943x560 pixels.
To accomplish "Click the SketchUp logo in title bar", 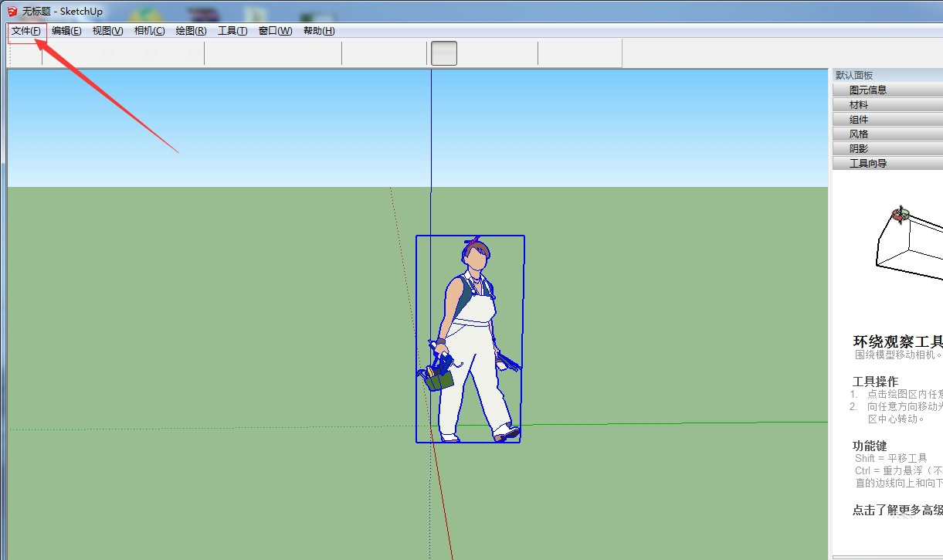I will pos(12,12).
